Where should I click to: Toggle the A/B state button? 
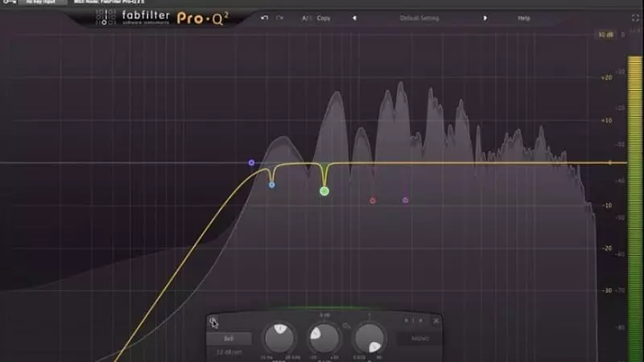307,18
